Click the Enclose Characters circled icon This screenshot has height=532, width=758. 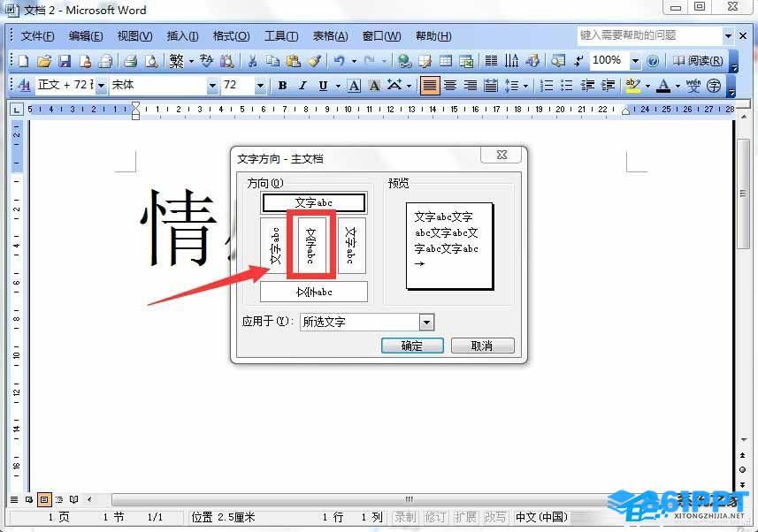[x=714, y=86]
